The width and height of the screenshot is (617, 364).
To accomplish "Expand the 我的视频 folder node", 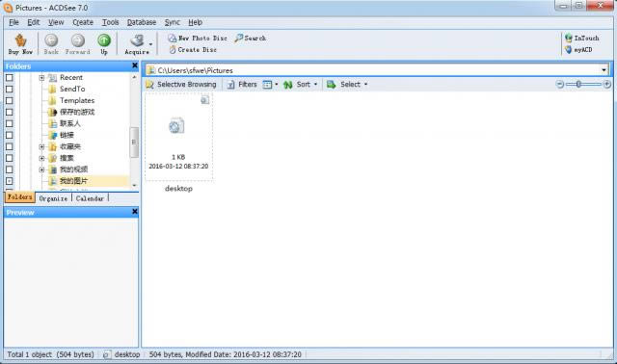I will point(41,169).
